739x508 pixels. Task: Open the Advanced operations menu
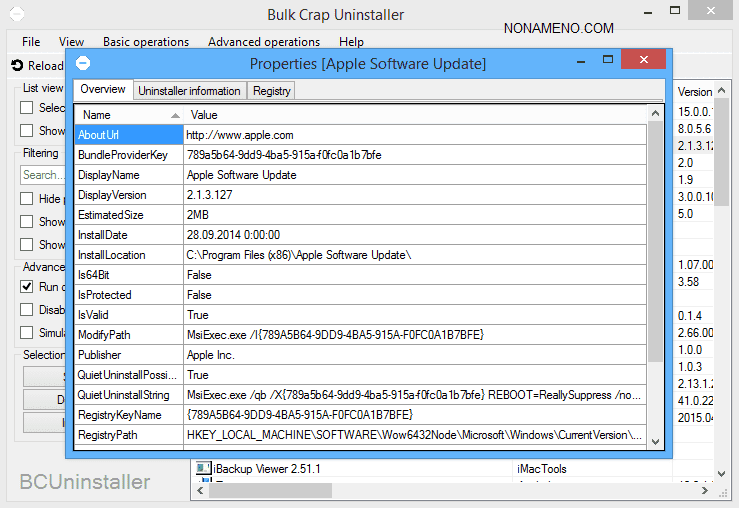[x=264, y=42]
